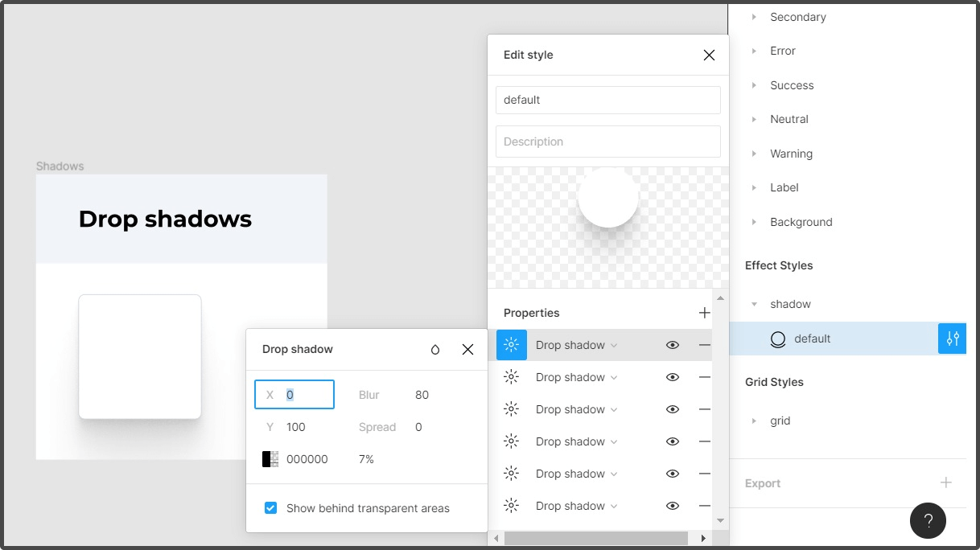Click the help question mark button

click(928, 520)
